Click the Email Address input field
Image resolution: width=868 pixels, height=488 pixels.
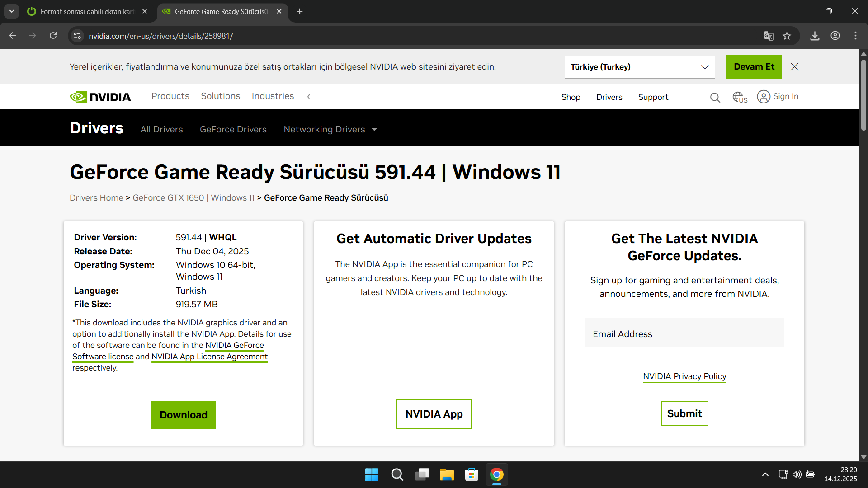684,333
